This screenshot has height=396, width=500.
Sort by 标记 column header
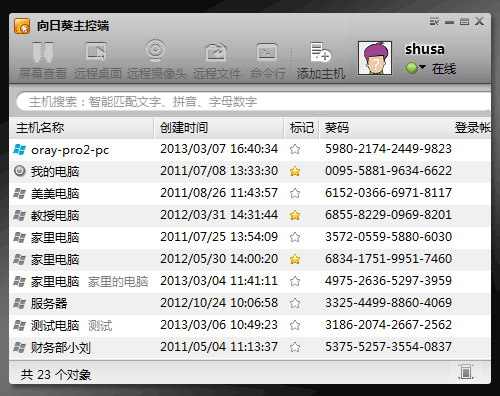tap(302, 128)
